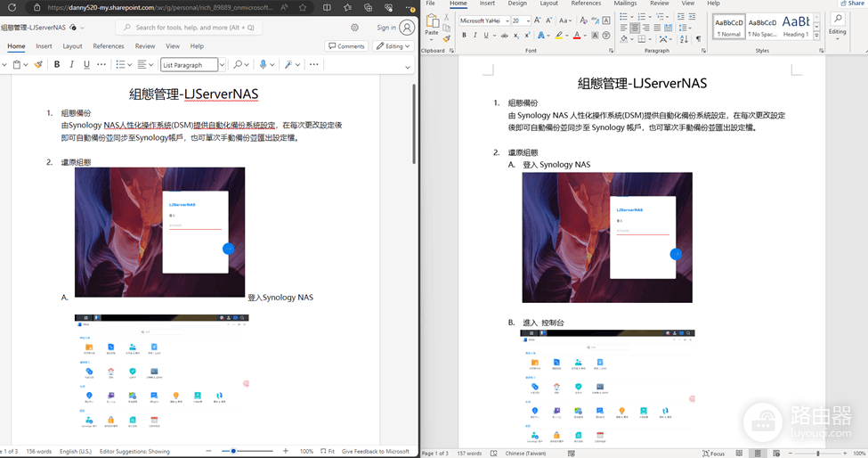This screenshot has width=868, height=458.
Task: Open browser Collections icon
Action: pos(369,8)
